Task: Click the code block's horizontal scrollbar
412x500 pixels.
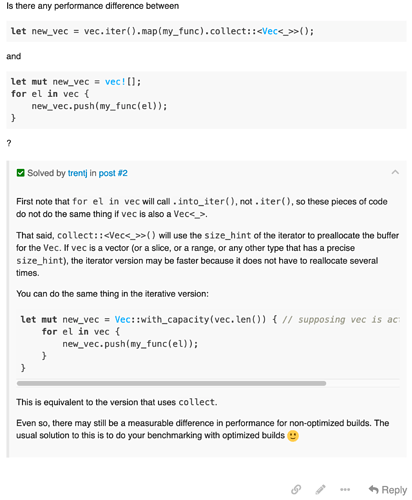Action: click(x=171, y=383)
